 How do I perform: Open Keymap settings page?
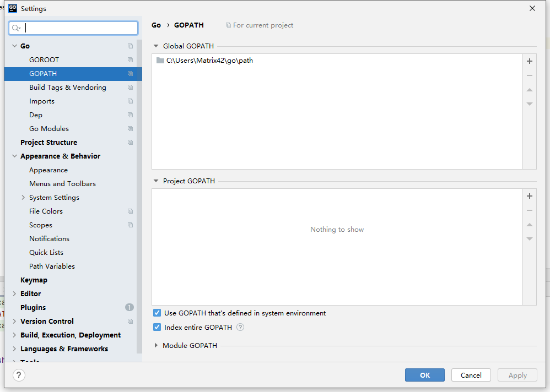(x=34, y=280)
